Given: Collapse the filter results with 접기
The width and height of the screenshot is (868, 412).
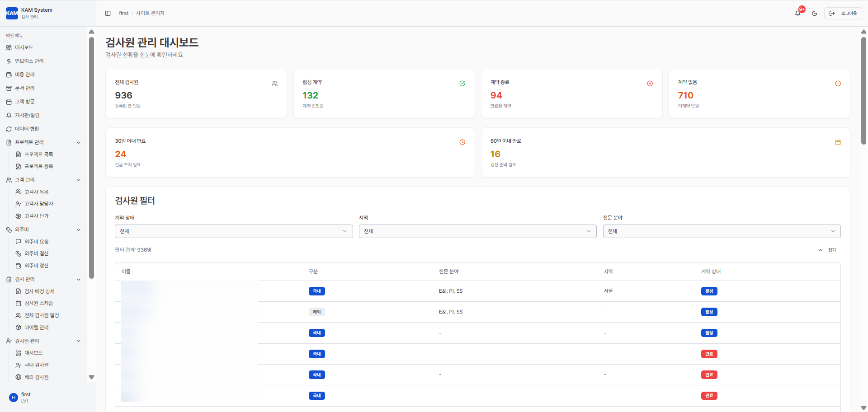Looking at the screenshot, I should [x=827, y=250].
